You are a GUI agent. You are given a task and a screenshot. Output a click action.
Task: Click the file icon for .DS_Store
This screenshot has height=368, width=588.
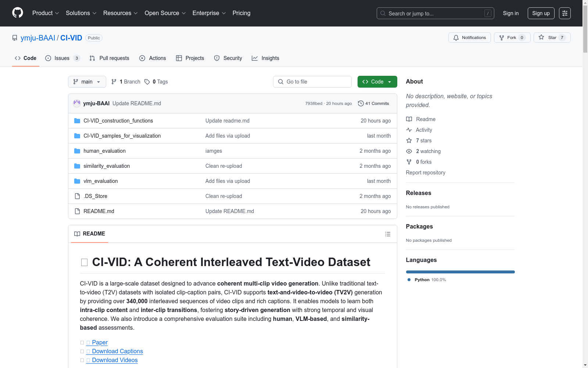[x=77, y=196]
